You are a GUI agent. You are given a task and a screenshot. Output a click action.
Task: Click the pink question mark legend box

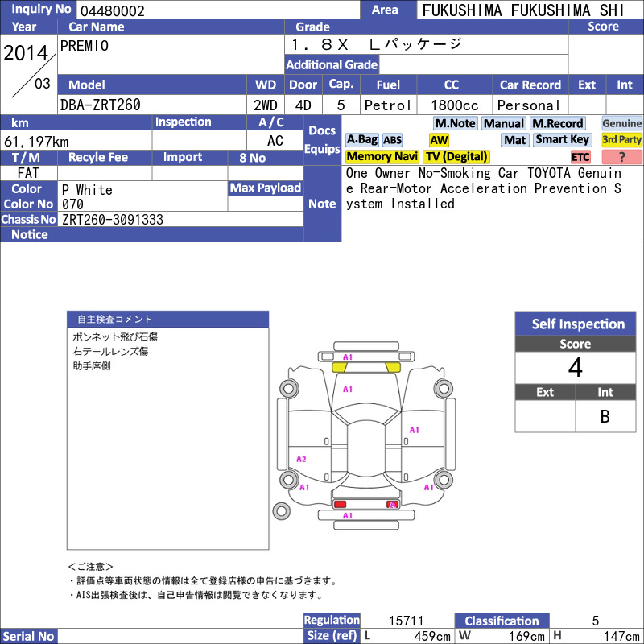pyautogui.click(x=621, y=157)
